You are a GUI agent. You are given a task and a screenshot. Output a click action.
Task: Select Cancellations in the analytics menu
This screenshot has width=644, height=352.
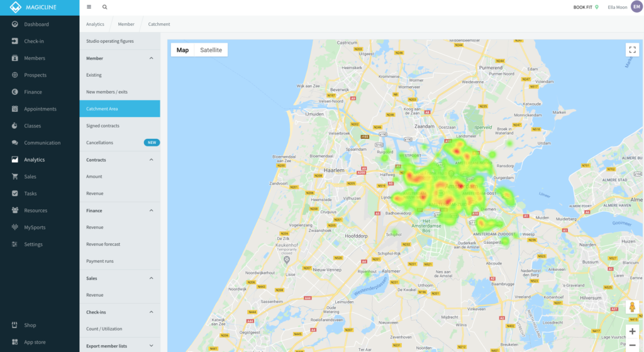(x=100, y=143)
